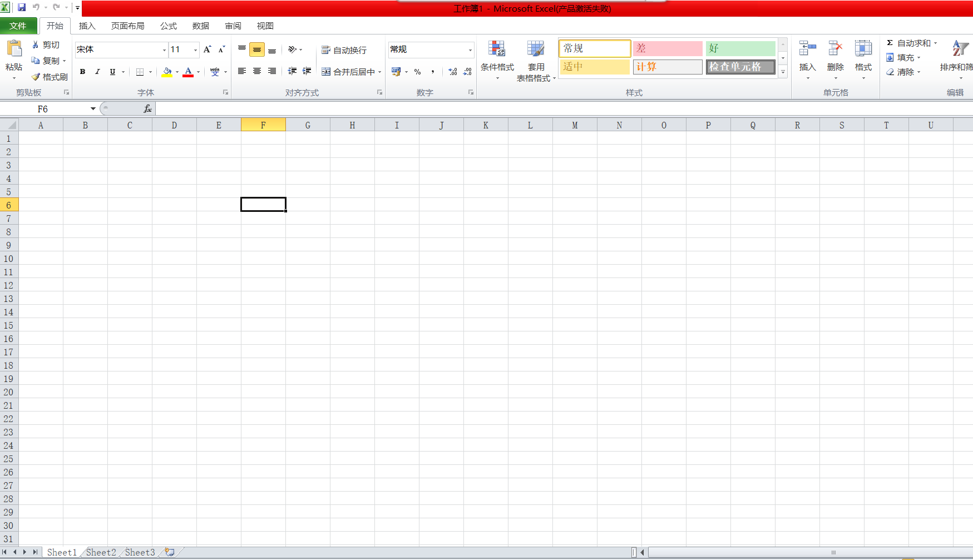Open the Name Box dropdown arrow

[93, 109]
